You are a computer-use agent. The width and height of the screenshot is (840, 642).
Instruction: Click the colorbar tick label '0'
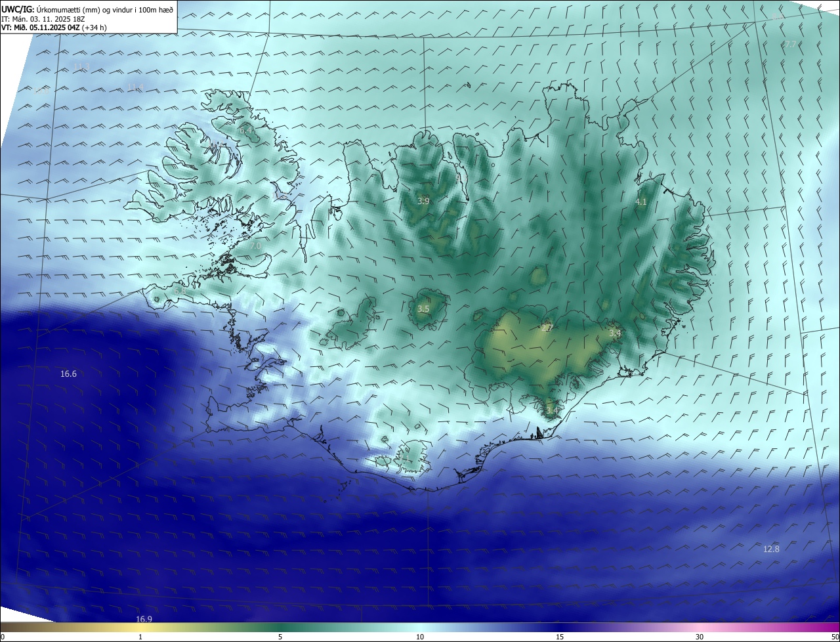pos(3,637)
